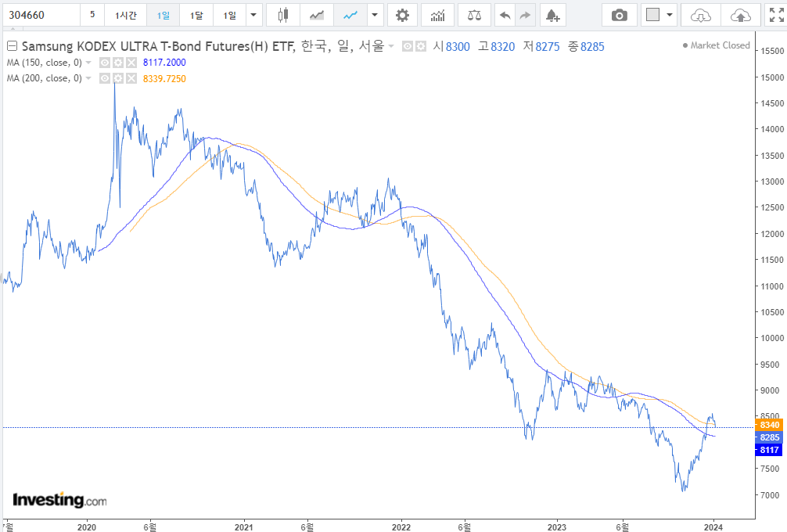Viewport: 787px width, 532px height.
Task: Click the 2024 time axis label
Action: point(713,527)
